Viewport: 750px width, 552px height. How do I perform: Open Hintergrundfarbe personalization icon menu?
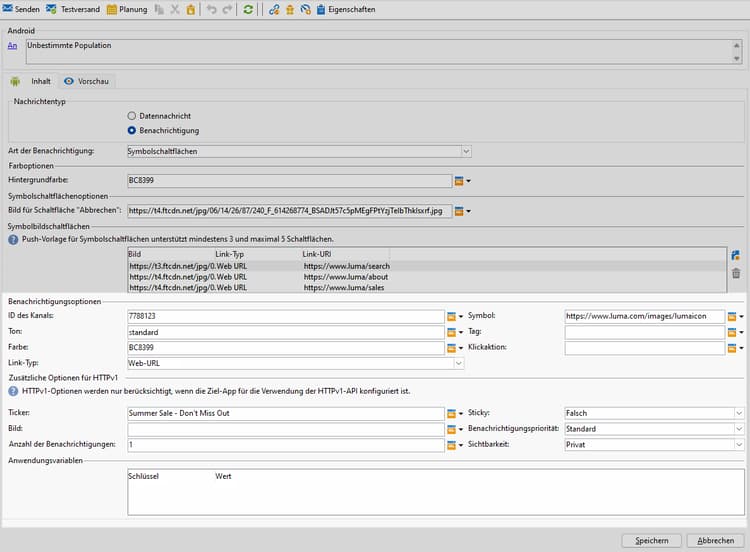[462, 181]
